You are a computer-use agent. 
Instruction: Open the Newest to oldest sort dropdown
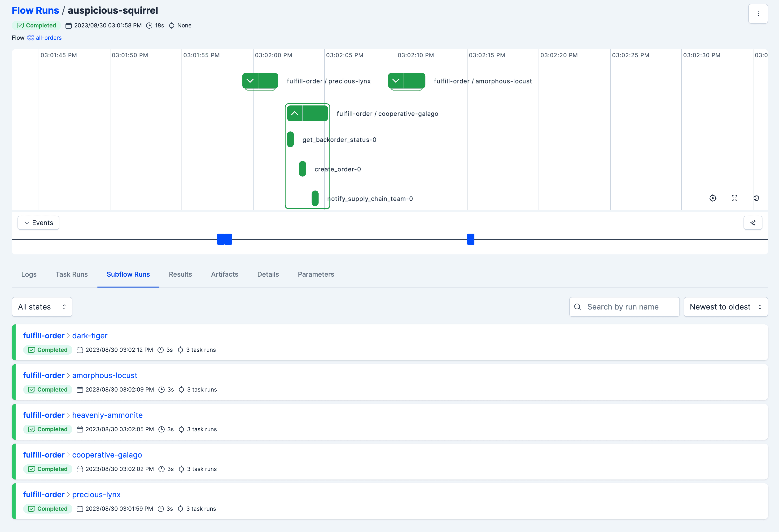pyautogui.click(x=725, y=307)
